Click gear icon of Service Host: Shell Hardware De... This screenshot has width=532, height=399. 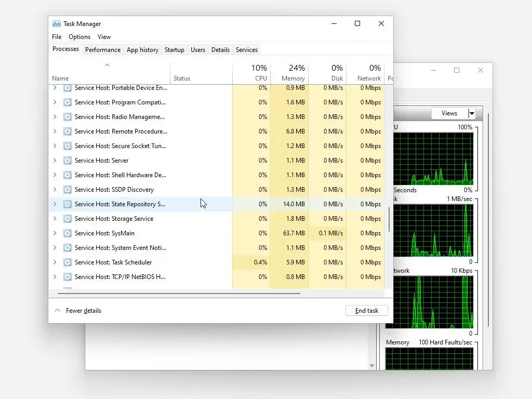tap(67, 175)
